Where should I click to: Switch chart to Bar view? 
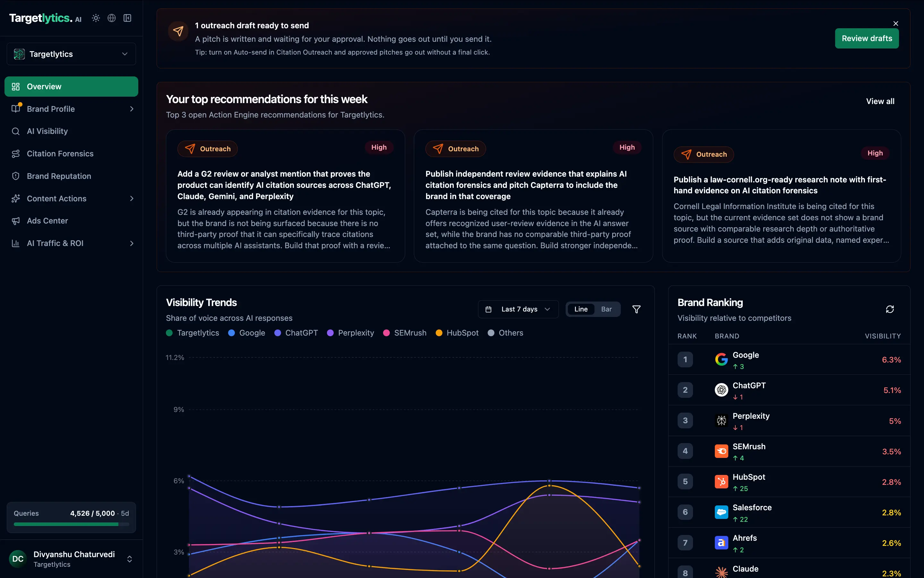(606, 309)
